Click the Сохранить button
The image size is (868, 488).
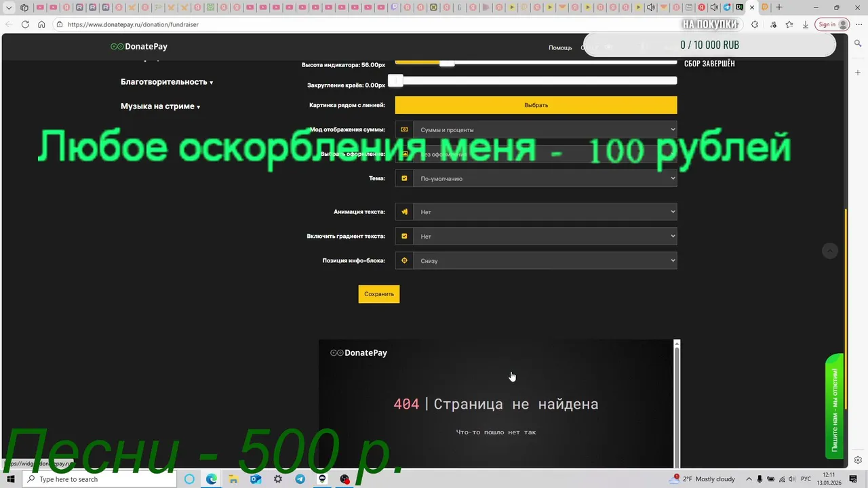tap(379, 294)
